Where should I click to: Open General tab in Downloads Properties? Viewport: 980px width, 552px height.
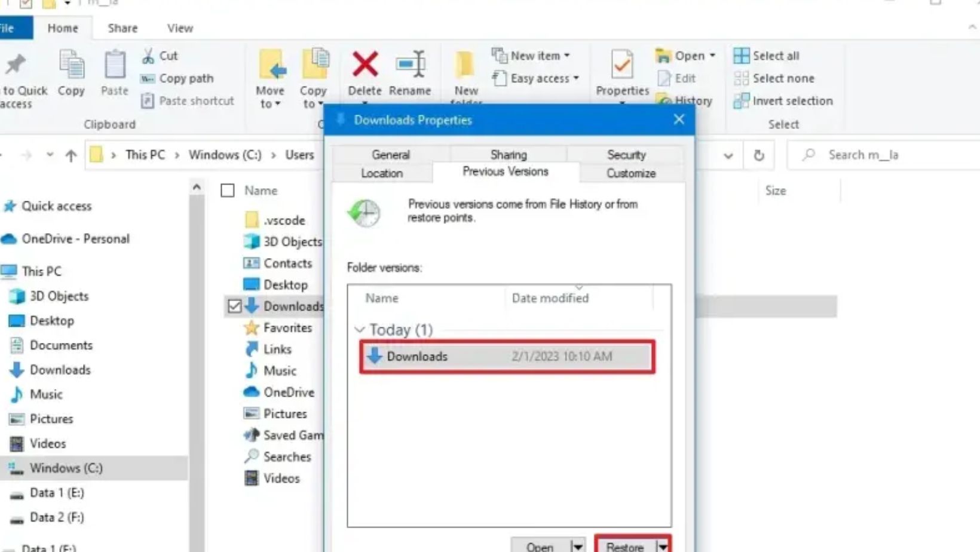pyautogui.click(x=391, y=155)
